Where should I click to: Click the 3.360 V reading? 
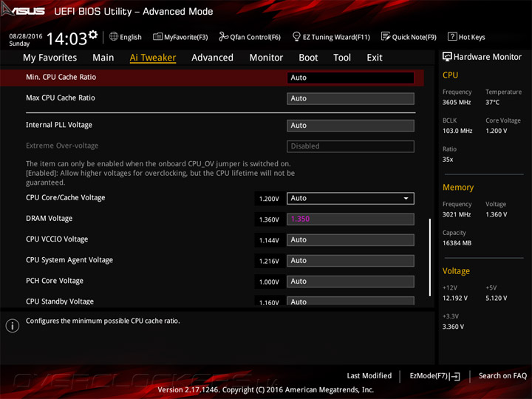click(x=453, y=327)
